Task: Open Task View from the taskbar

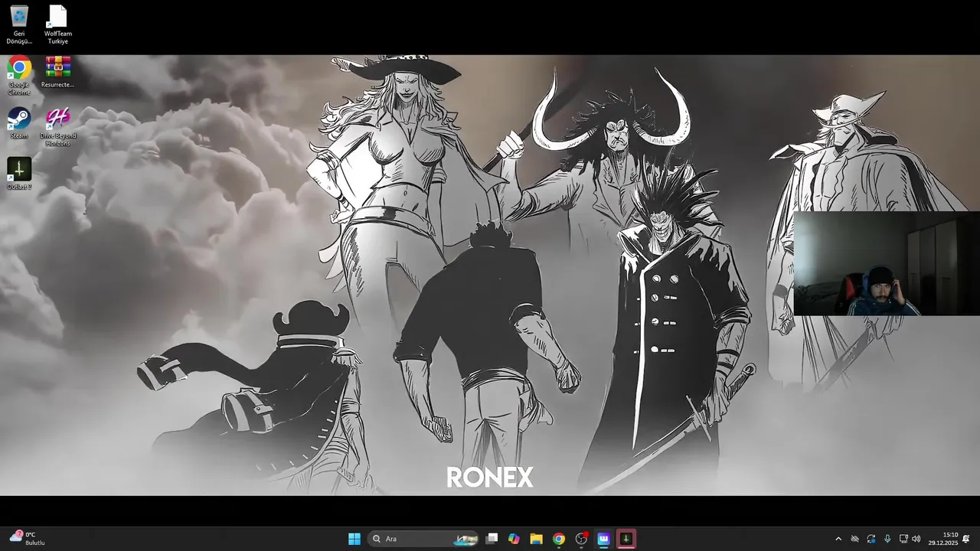Action: [x=492, y=539]
